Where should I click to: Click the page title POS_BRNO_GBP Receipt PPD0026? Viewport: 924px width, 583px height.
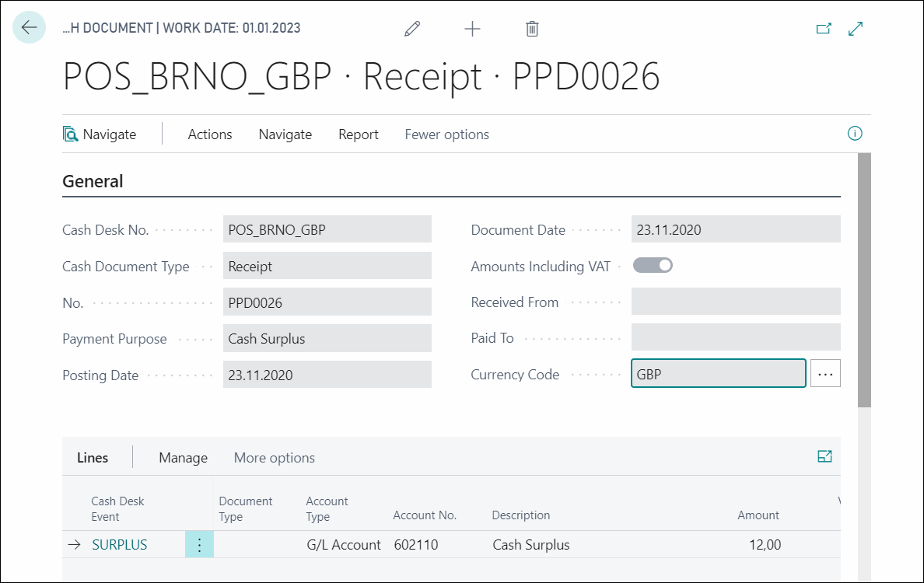tap(361, 76)
